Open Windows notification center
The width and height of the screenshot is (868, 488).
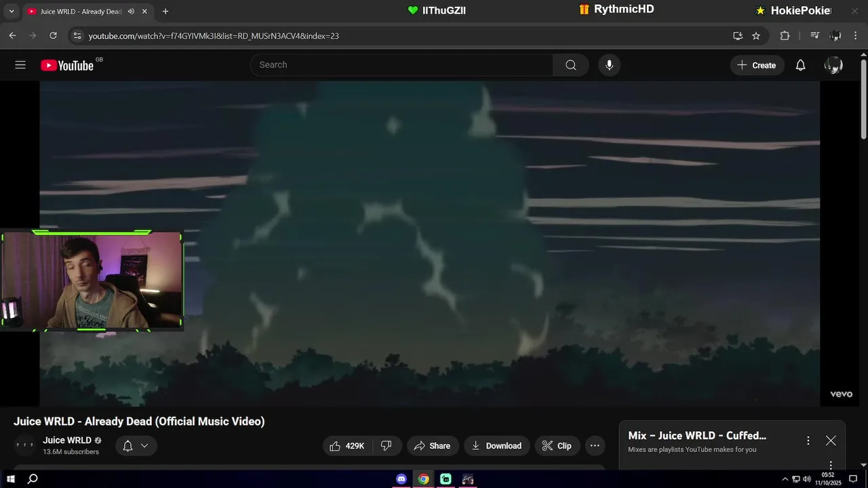tap(853, 479)
